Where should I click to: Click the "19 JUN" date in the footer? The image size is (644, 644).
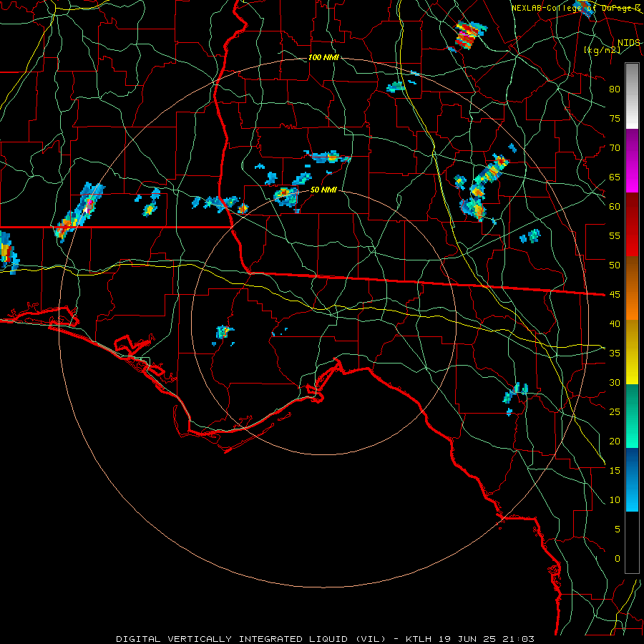457,639
